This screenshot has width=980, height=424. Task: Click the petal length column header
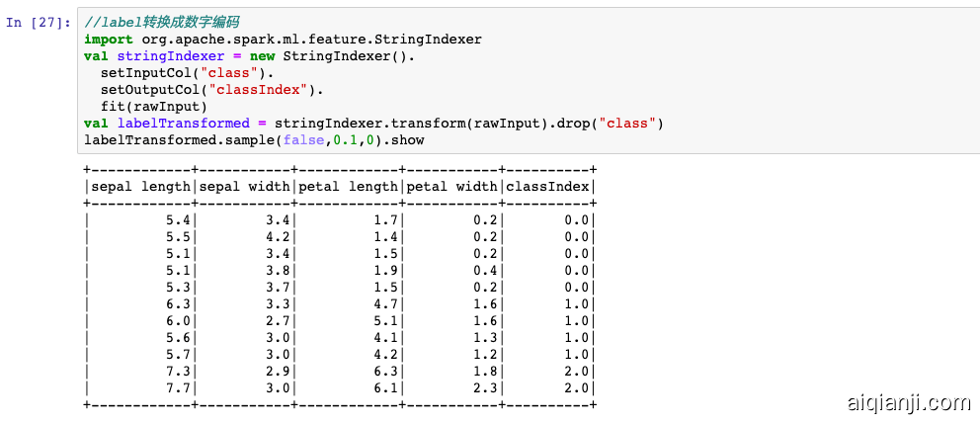[x=348, y=186]
